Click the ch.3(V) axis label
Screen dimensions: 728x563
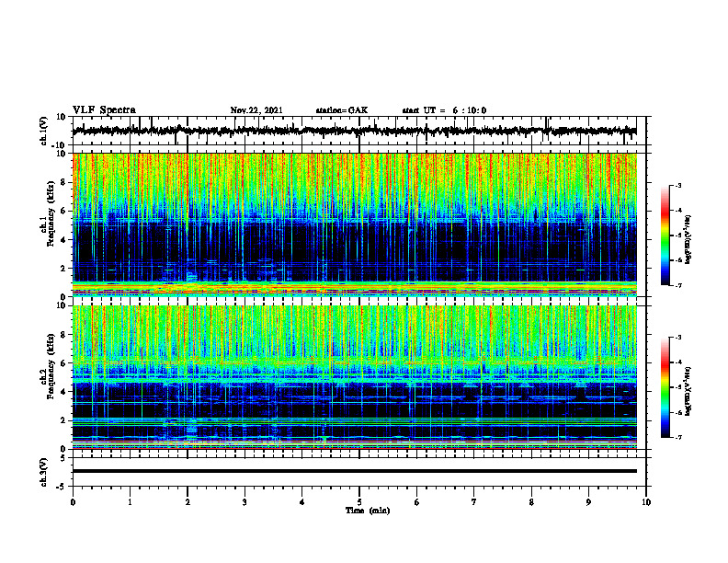click(x=43, y=472)
